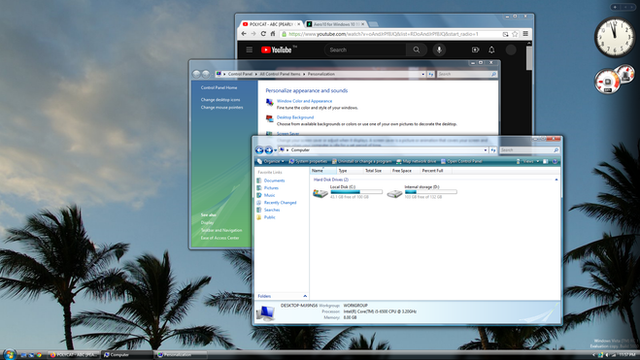Click the YouTube search field
Image resolution: width=640 pixels, height=360 pixels.
pyautogui.click(x=366, y=50)
